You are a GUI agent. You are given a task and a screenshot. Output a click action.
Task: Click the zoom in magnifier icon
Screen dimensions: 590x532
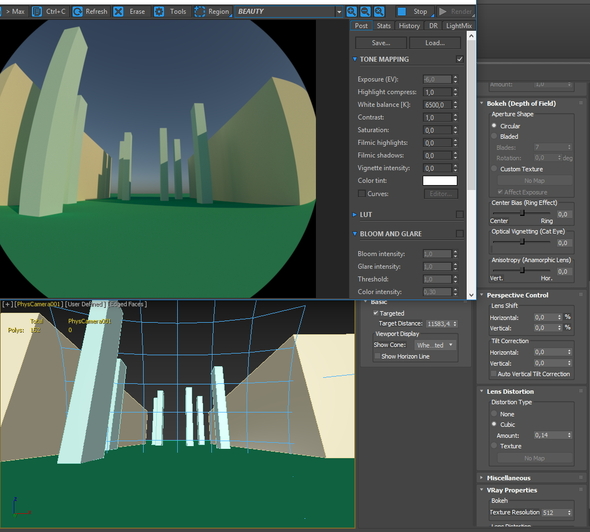point(351,12)
